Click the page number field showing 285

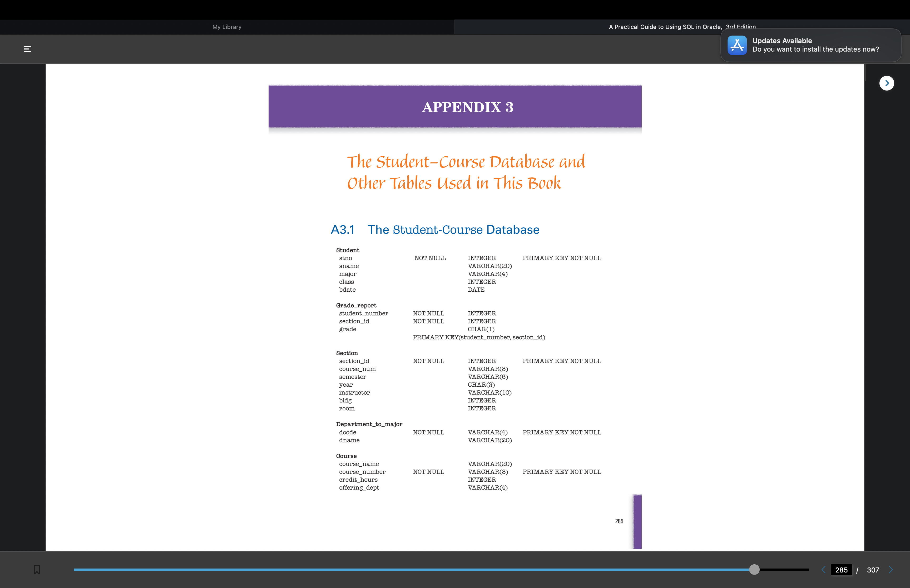tap(841, 570)
